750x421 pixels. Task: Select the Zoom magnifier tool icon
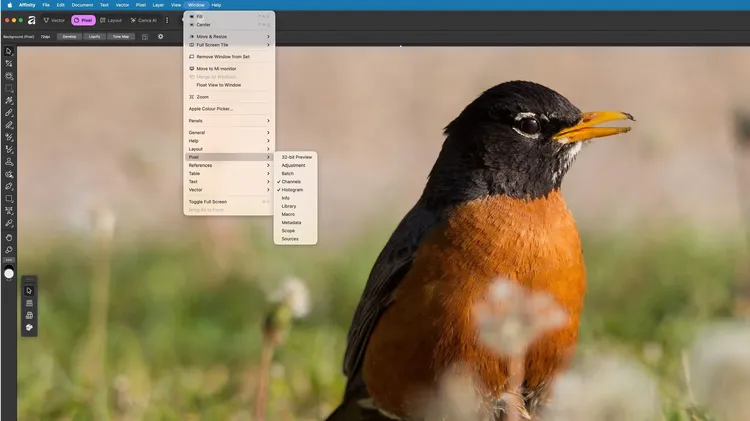9,249
